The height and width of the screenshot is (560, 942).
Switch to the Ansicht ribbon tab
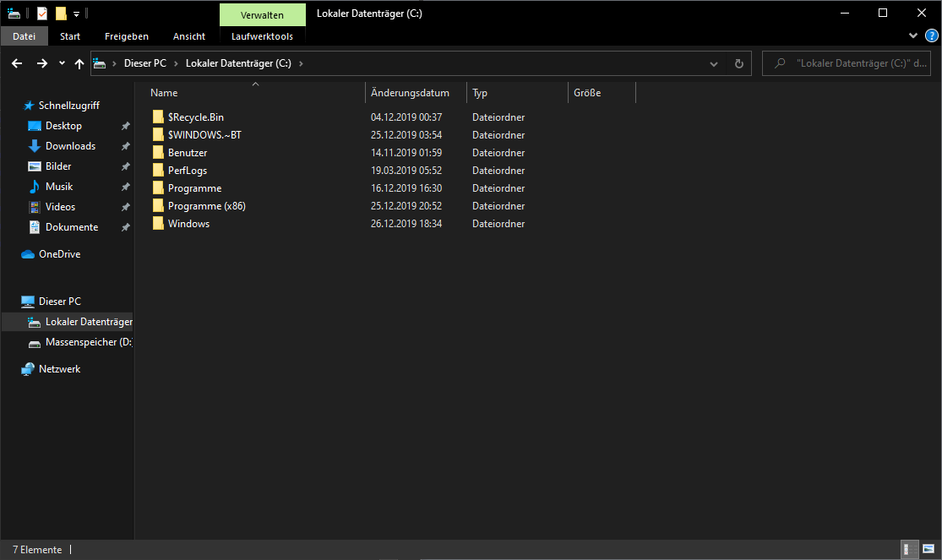(189, 36)
